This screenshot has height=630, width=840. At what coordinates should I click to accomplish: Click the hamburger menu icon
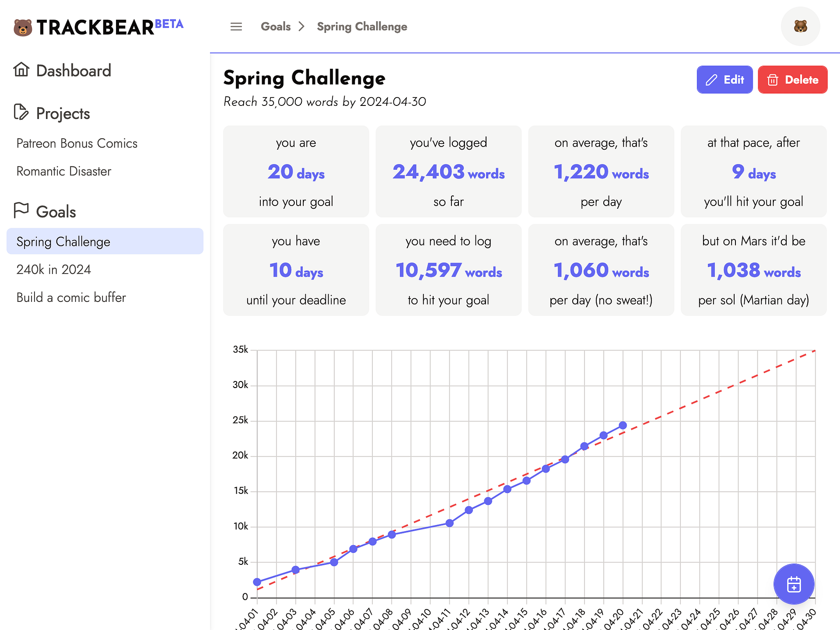tap(236, 27)
